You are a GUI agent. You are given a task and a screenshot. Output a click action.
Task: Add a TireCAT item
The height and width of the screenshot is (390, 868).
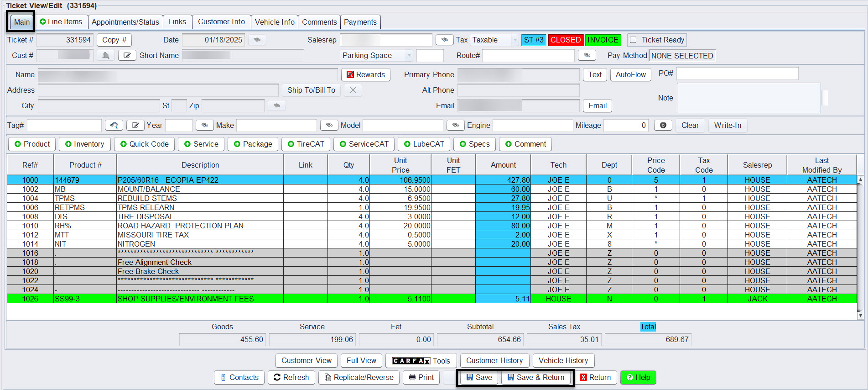[x=306, y=144]
